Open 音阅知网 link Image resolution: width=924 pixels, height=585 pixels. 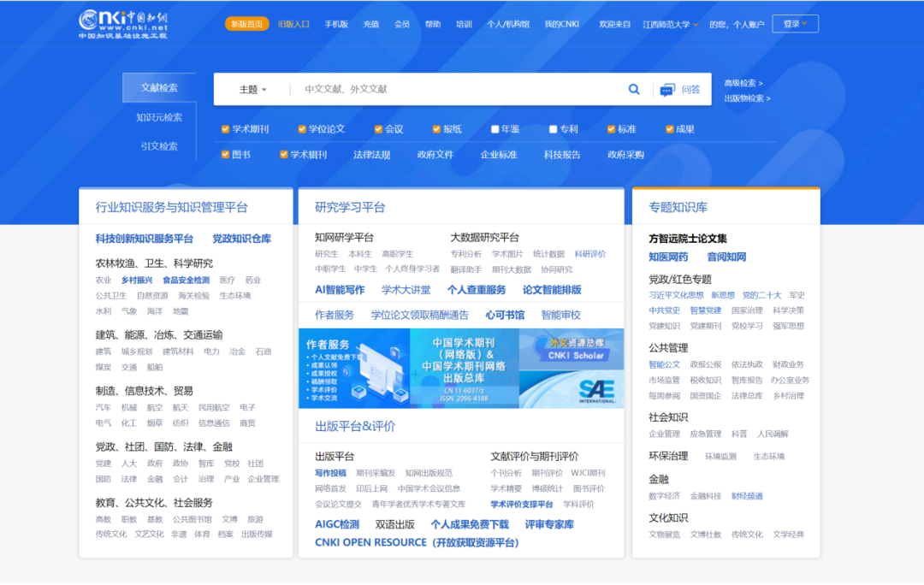click(x=726, y=257)
